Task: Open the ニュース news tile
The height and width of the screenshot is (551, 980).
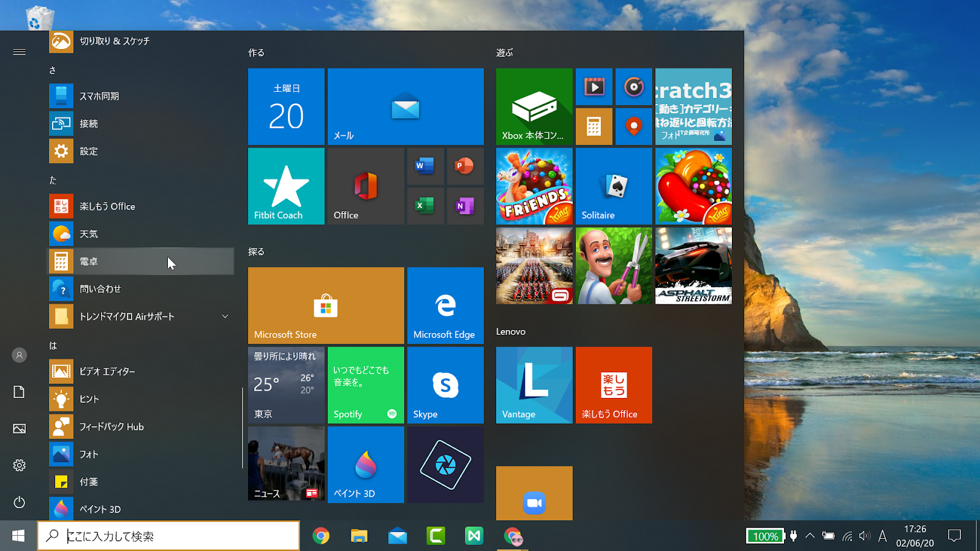Action: pyautogui.click(x=286, y=465)
